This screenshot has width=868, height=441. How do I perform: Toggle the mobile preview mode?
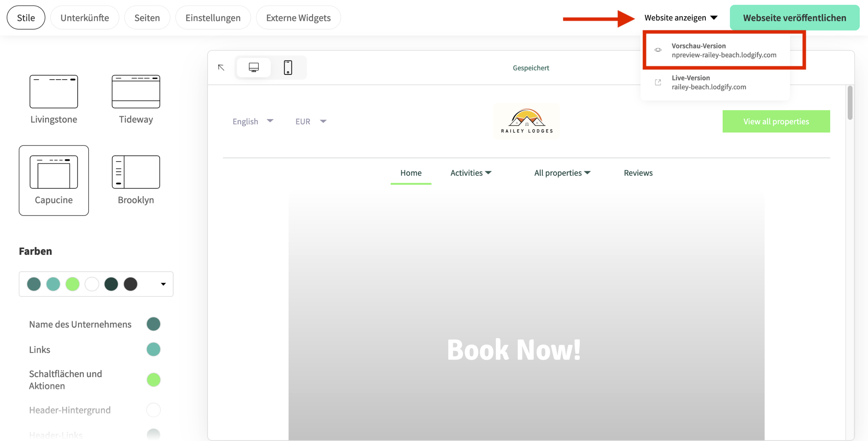[x=288, y=67]
